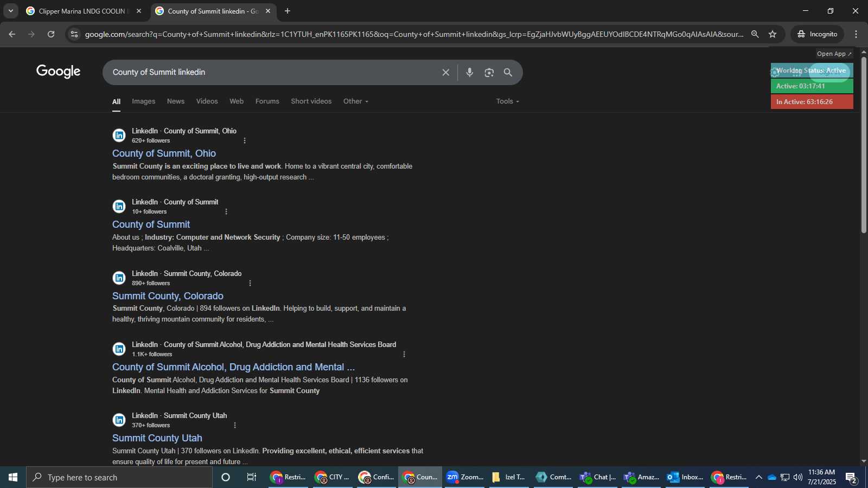Go to Google homepage via logo
The width and height of the screenshot is (868, 488).
click(x=59, y=71)
